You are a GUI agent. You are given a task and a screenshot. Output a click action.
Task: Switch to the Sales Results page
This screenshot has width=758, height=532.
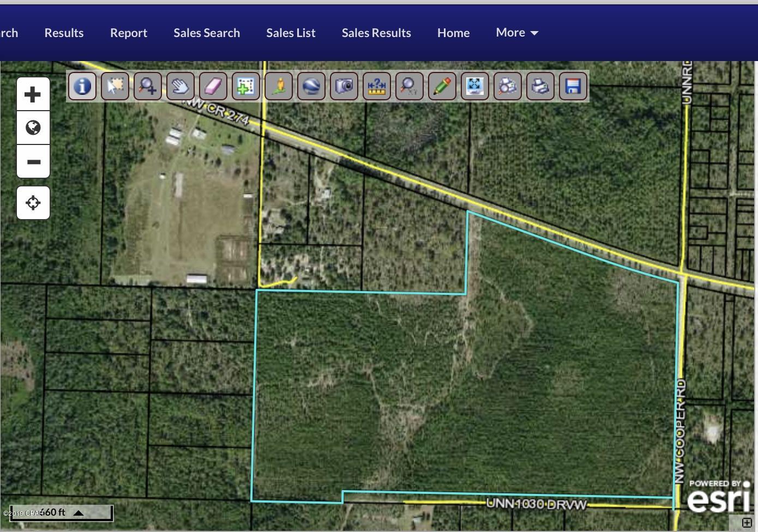coord(376,33)
